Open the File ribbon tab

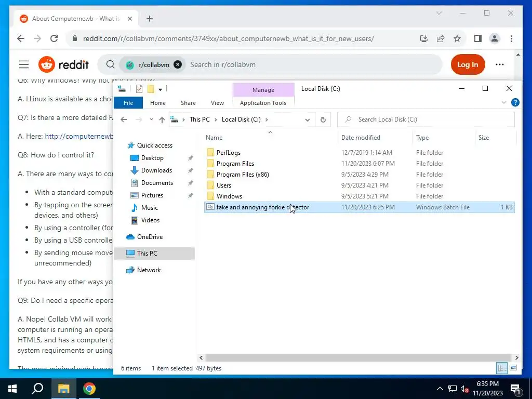(128, 103)
